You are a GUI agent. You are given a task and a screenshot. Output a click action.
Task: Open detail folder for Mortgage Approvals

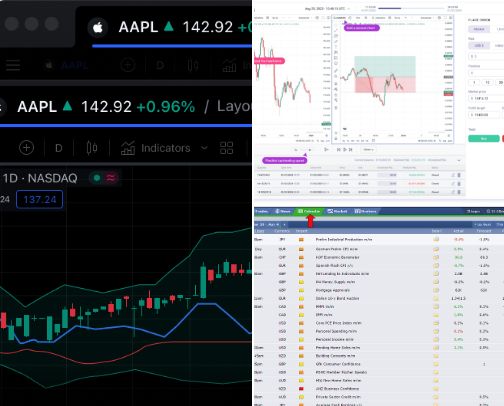[x=436, y=290]
